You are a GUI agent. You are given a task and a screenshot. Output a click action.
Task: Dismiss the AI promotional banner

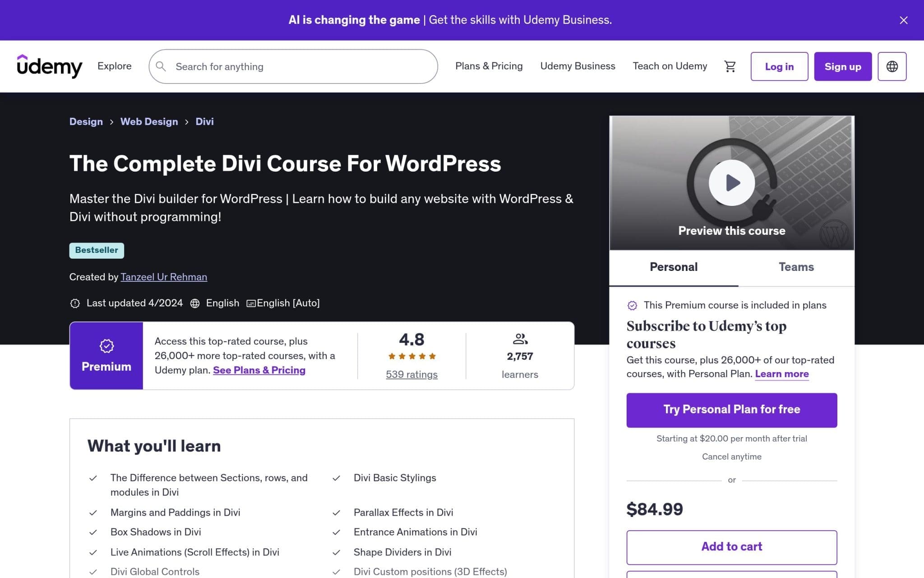[x=903, y=20]
